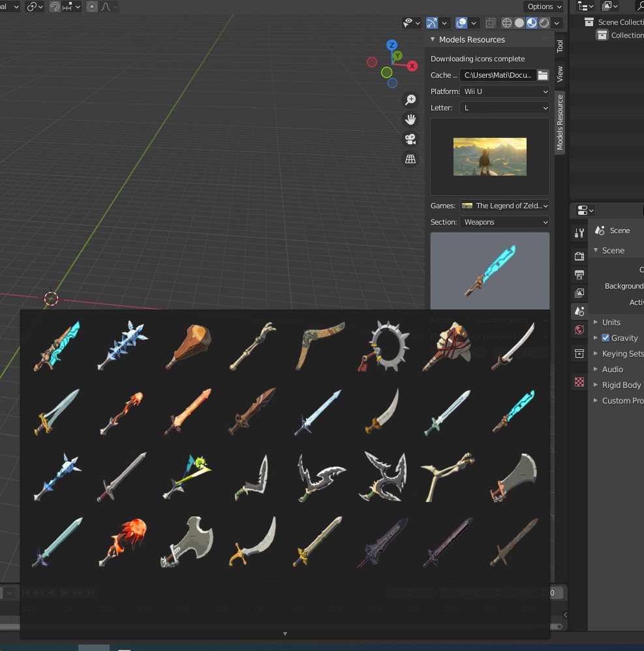This screenshot has width=644, height=651.
Task: Open the Letter dropdown showing L
Action: tap(504, 108)
